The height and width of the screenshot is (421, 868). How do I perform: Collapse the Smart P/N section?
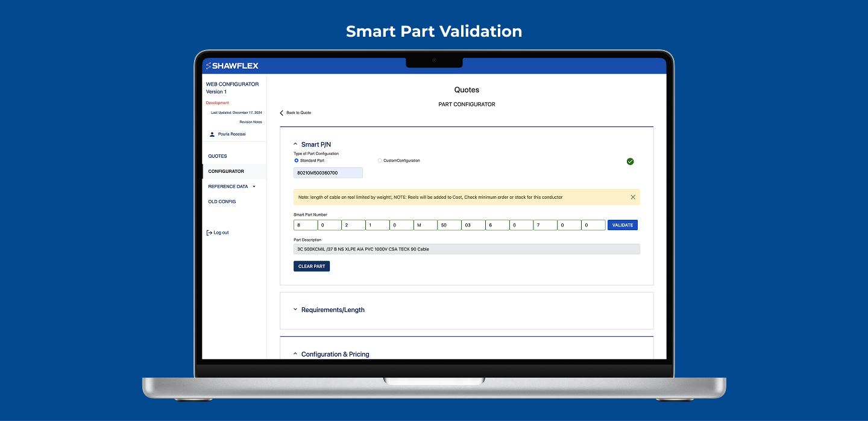point(295,145)
